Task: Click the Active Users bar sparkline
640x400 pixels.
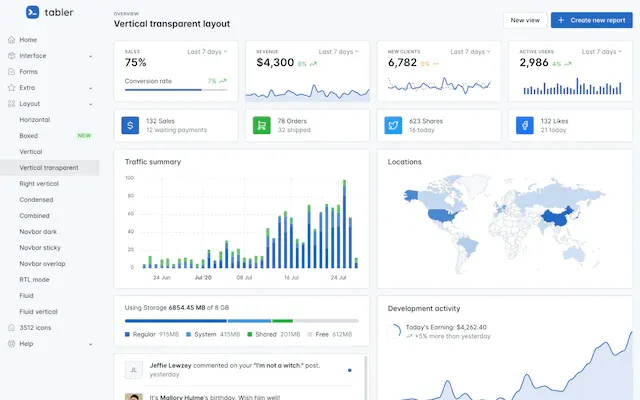Action: [572, 86]
